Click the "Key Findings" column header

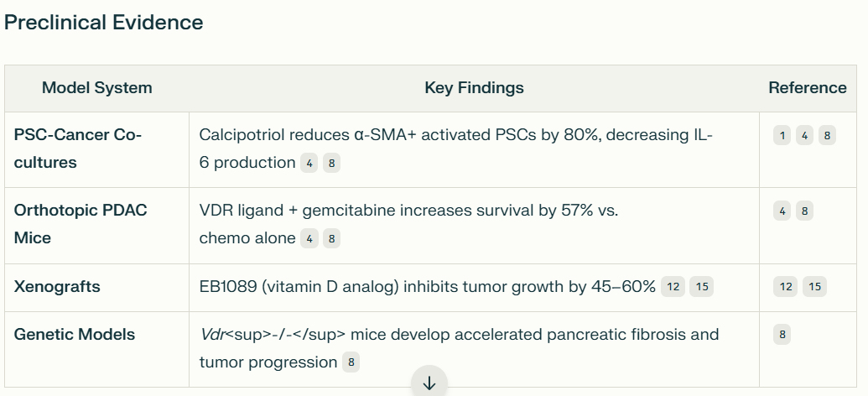pos(474,88)
